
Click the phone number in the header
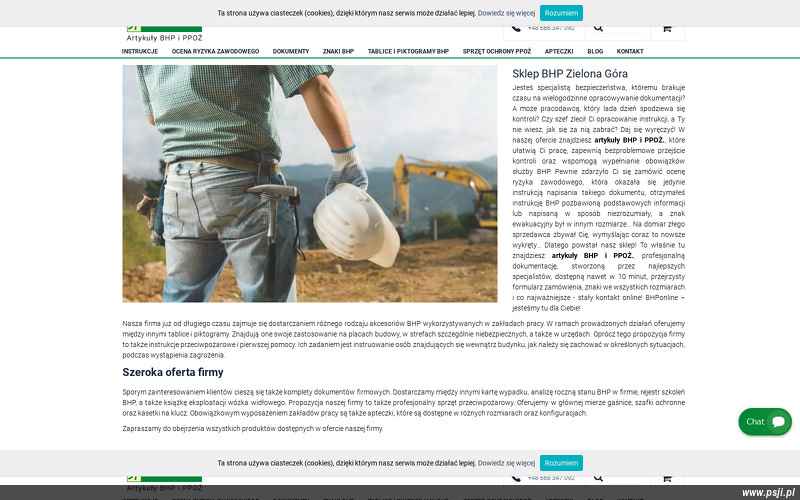pos(551,28)
